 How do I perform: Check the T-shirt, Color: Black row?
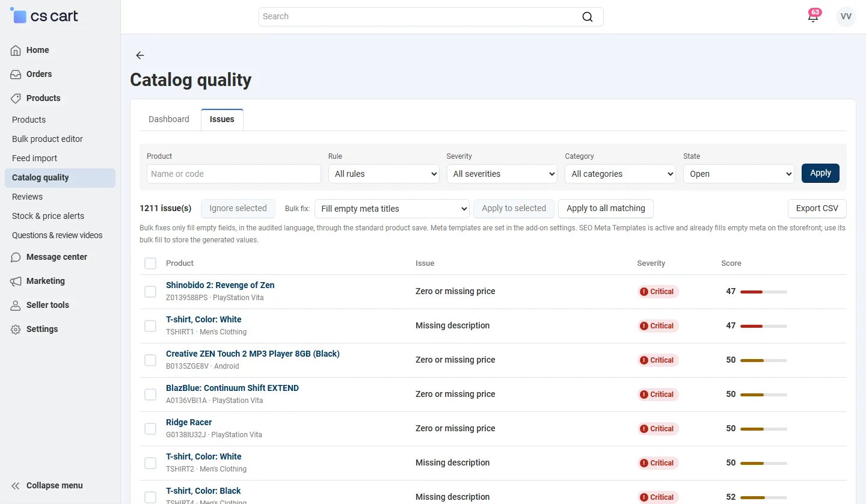[x=150, y=497]
